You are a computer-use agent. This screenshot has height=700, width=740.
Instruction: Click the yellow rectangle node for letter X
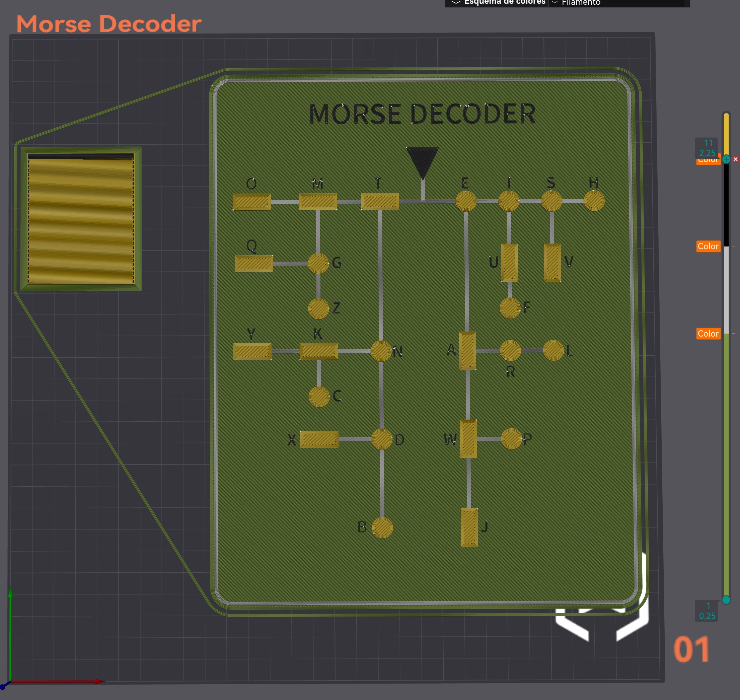coord(319,439)
